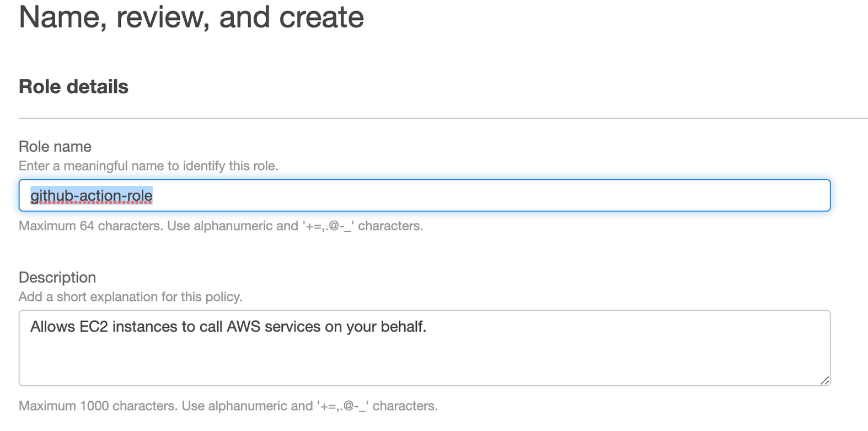Click the Description textarea resize handle
The width and height of the screenshot is (868, 431).
click(x=824, y=380)
